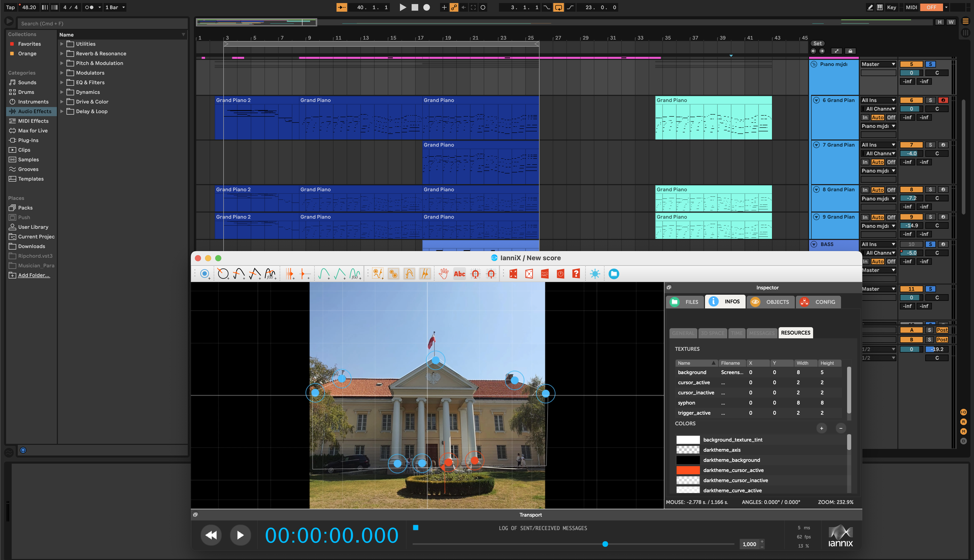Toggle Auto monitoring on 7 Grand Piano track
This screenshot has height=560, width=974.
(x=877, y=162)
